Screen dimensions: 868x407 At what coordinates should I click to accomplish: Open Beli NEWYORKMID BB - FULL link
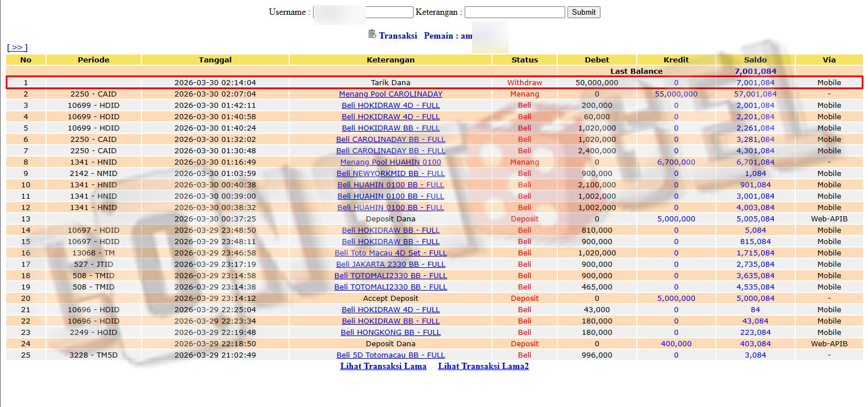pyautogui.click(x=391, y=173)
